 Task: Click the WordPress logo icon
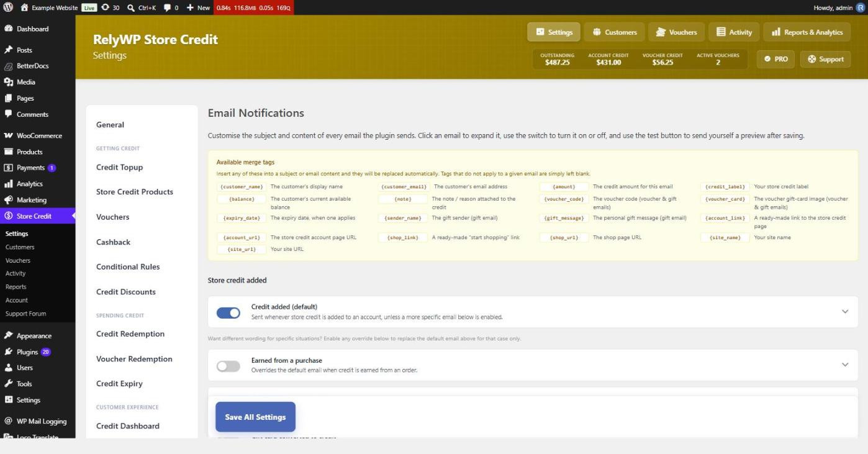click(8, 7)
